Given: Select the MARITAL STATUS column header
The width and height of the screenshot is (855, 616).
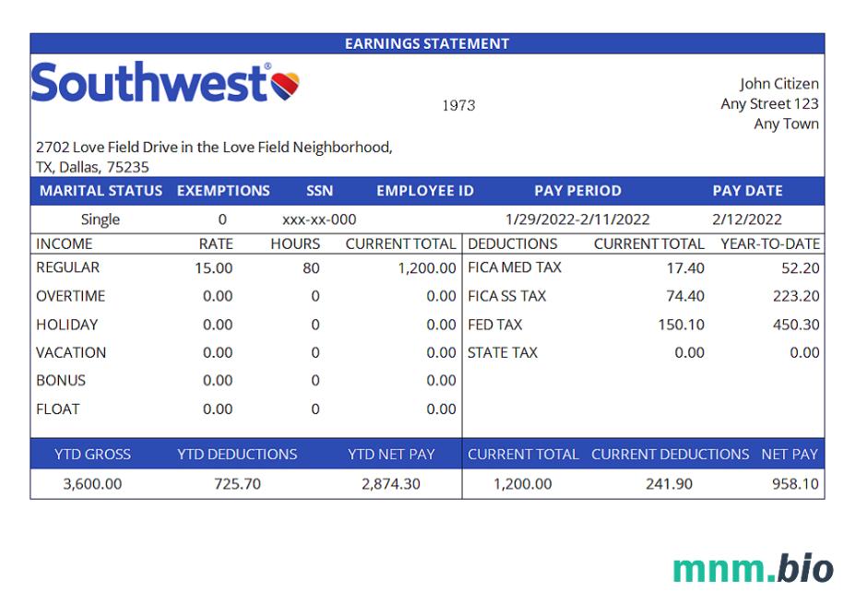Looking at the screenshot, I should click(x=101, y=191).
